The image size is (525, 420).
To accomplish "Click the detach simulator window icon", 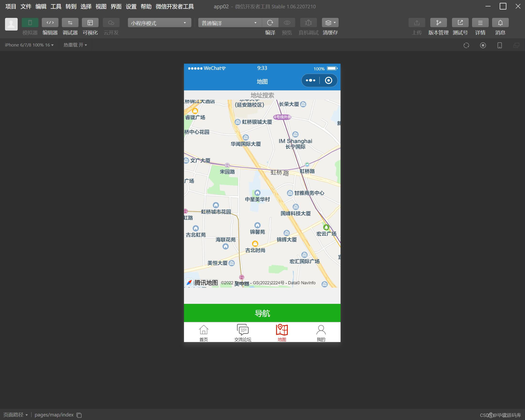I will pyautogui.click(x=516, y=45).
